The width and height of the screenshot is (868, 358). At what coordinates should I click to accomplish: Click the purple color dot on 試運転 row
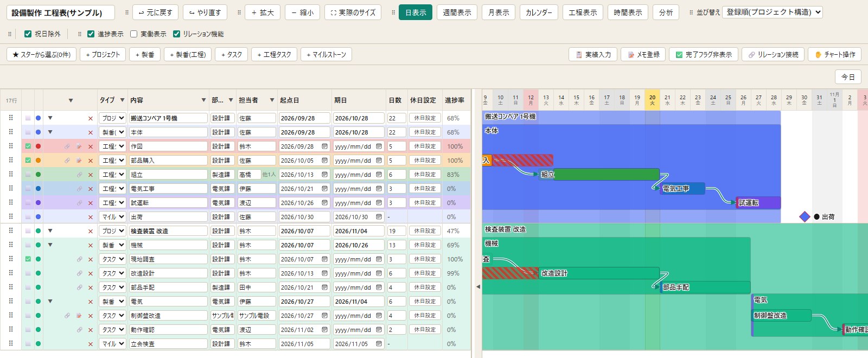38,203
